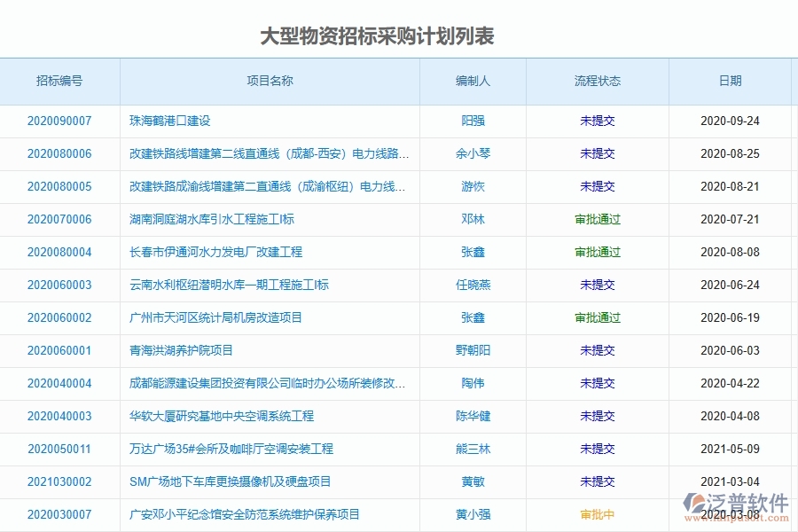Click the 流程状态 column header
Image resolution: width=798 pixels, height=532 pixels.
pos(597,81)
